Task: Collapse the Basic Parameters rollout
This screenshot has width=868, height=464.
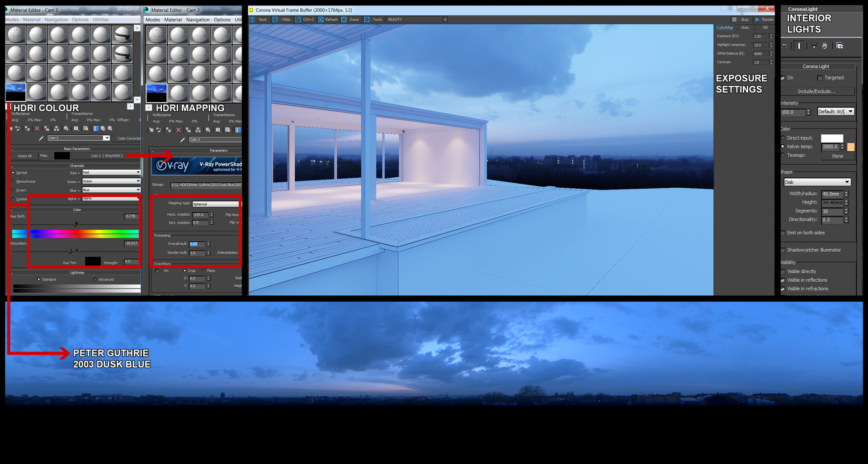Action: pyautogui.click(x=76, y=149)
